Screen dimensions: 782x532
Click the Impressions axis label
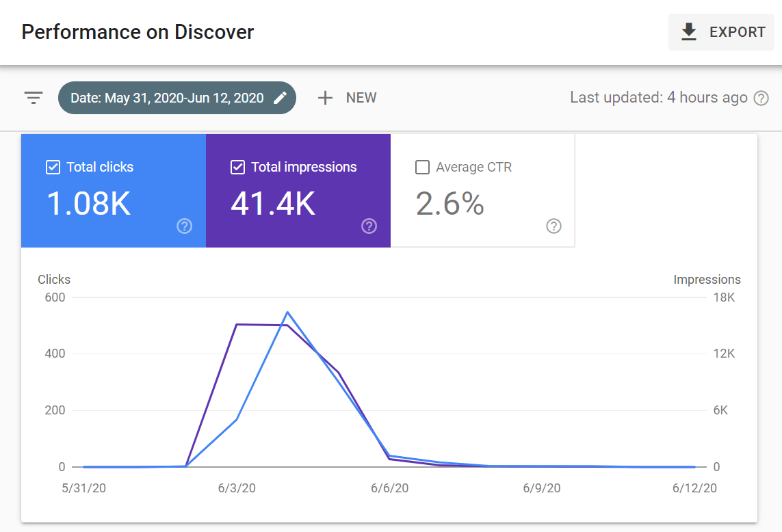pos(707,279)
